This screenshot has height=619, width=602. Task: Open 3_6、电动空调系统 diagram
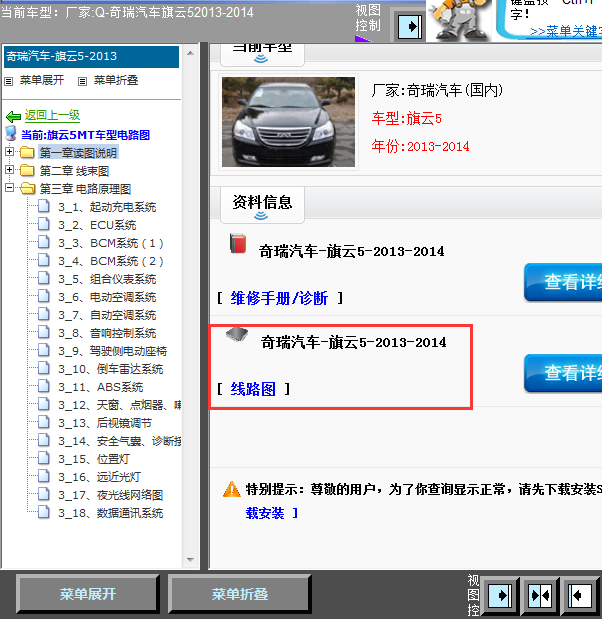click(107, 297)
